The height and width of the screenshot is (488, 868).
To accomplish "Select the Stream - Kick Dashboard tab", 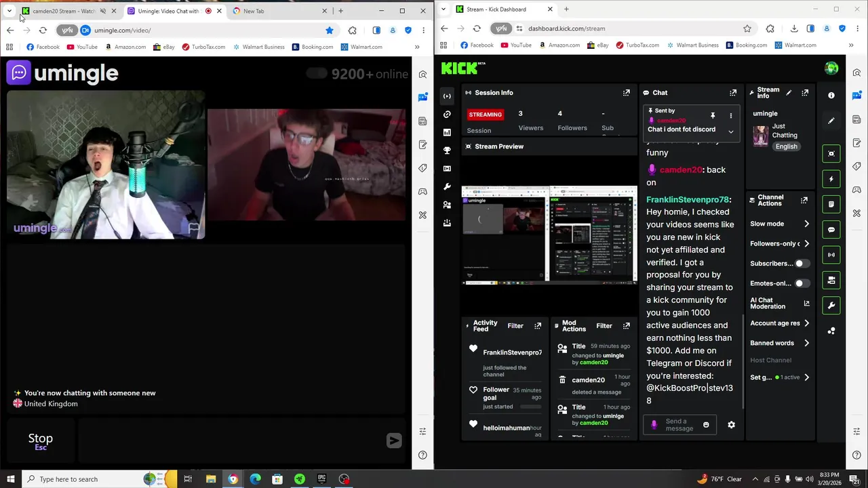I will [505, 9].
